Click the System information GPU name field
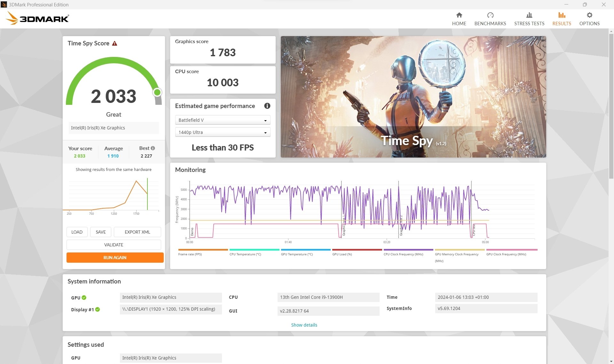 [x=171, y=297]
